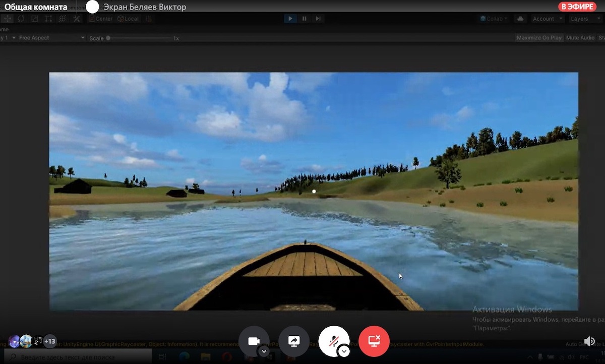The image size is (605, 364).
Task: Open the Free Aspect dropdown
Action: point(50,38)
